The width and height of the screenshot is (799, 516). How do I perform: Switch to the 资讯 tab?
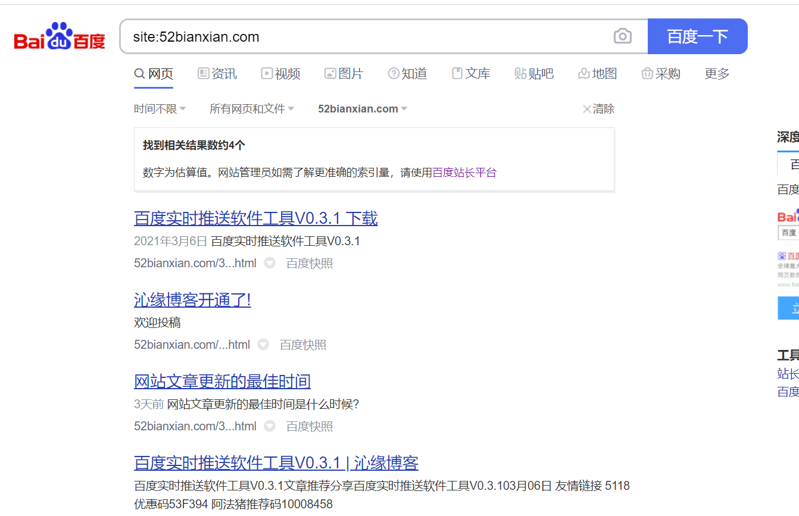218,74
